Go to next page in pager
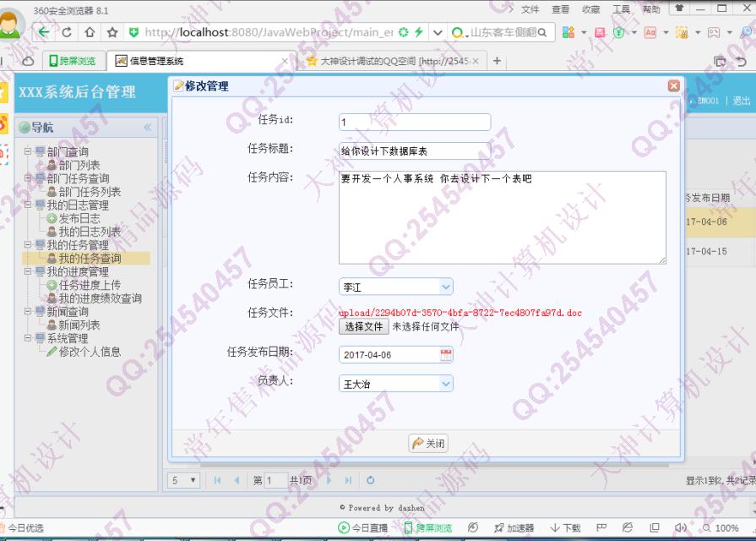Viewport: 756px width, 541px height. (329, 480)
